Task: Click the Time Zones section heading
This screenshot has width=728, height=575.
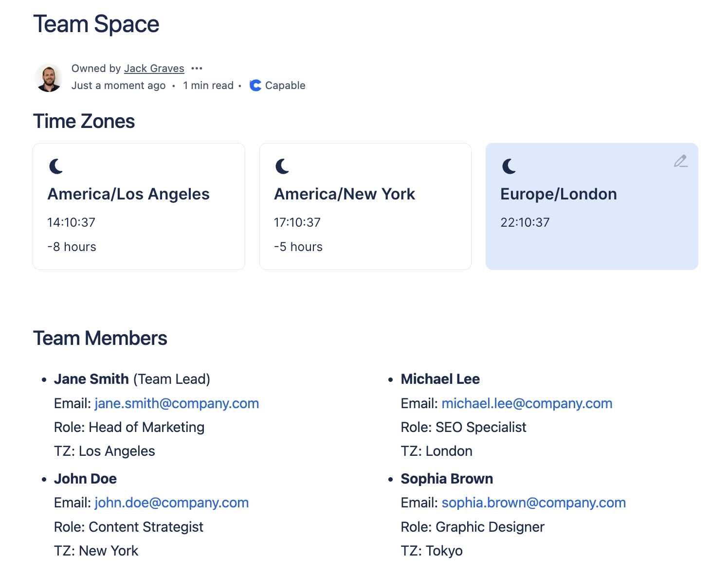Action: pos(84,122)
